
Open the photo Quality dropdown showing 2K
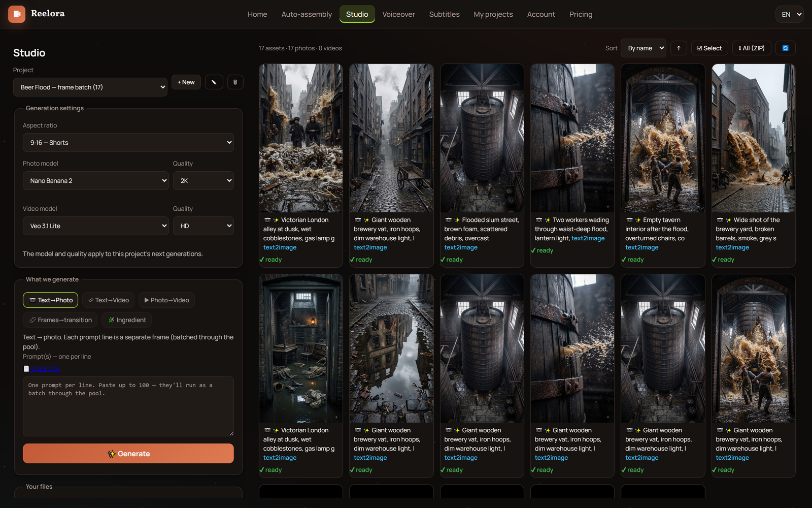[x=204, y=181]
